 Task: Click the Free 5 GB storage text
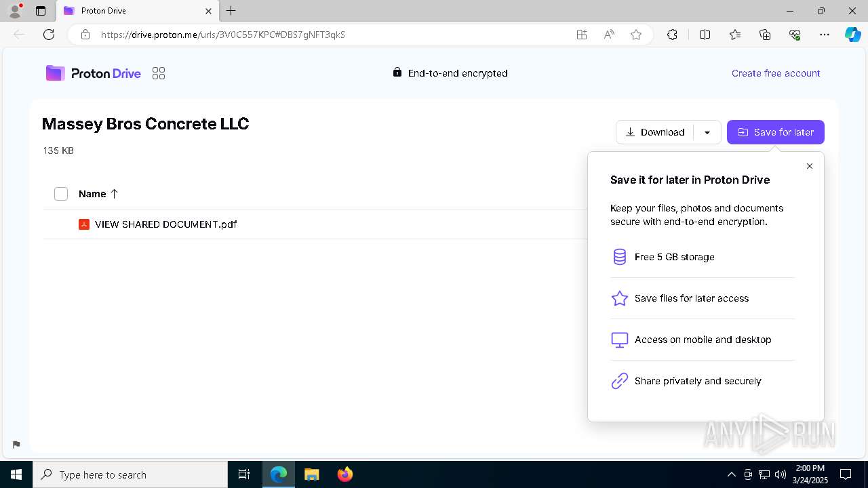coord(675,257)
